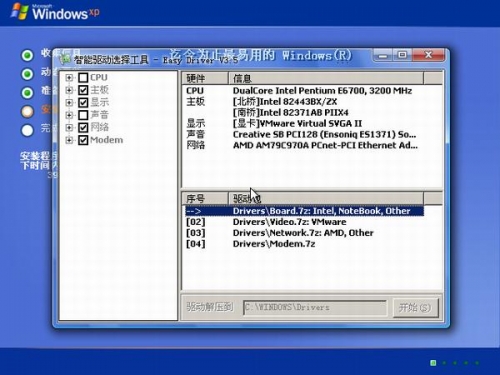The image size is (500, 375).
Task: Uncheck the 网络 checkbox
Action: click(x=83, y=127)
